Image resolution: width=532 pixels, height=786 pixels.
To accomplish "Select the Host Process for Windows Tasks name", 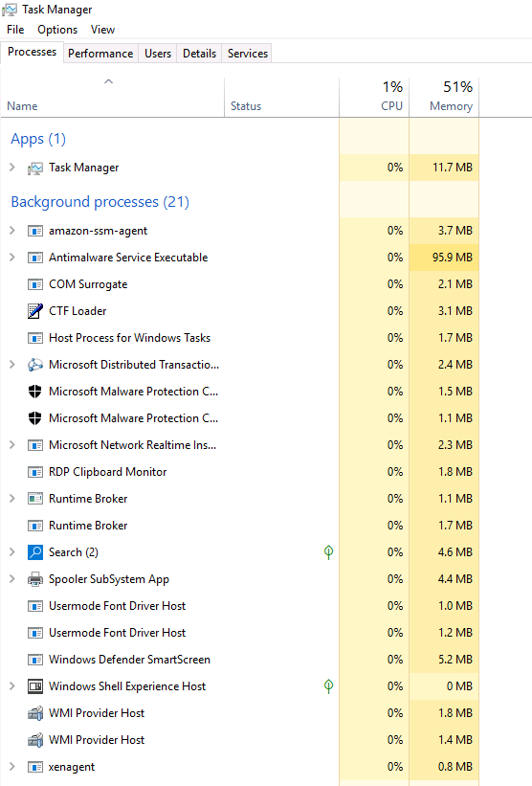I will click(x=129, y=338).
